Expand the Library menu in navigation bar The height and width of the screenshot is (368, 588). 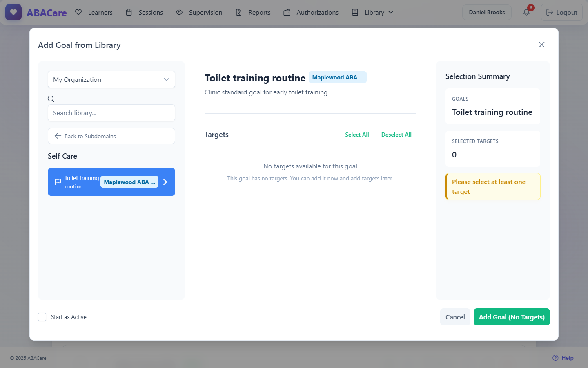click(373, 12)
